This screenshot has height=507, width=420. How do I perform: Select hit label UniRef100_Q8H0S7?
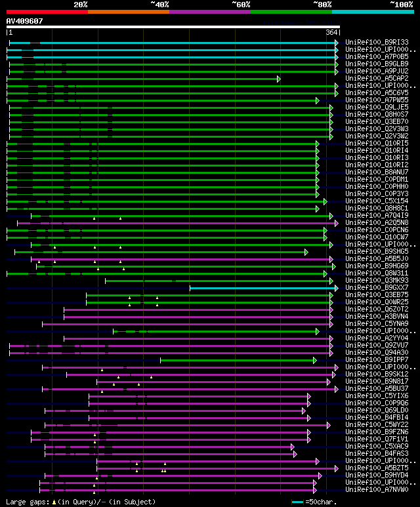pos(377,115)
